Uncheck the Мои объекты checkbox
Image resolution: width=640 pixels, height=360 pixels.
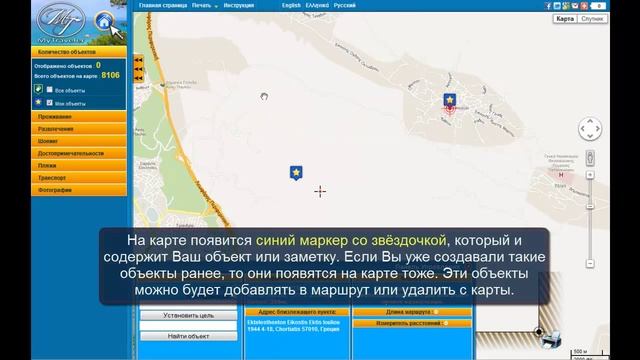tap(49, 102)
